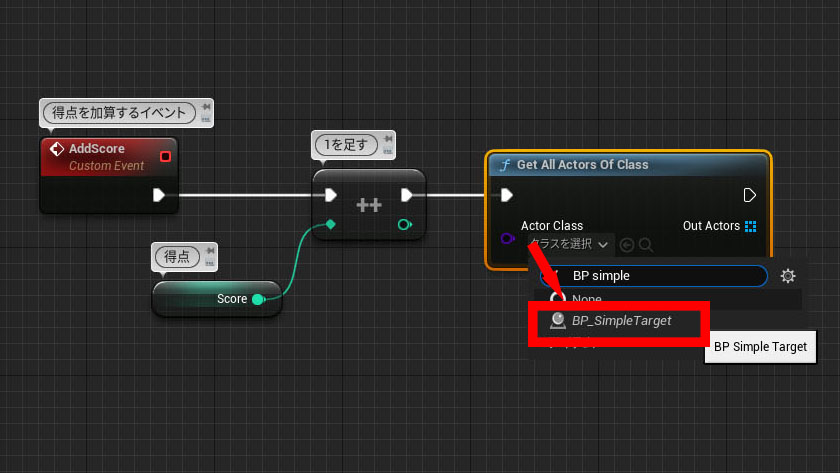Click the Out Actors array pin

pyautogui.click(x=751, y=226)
